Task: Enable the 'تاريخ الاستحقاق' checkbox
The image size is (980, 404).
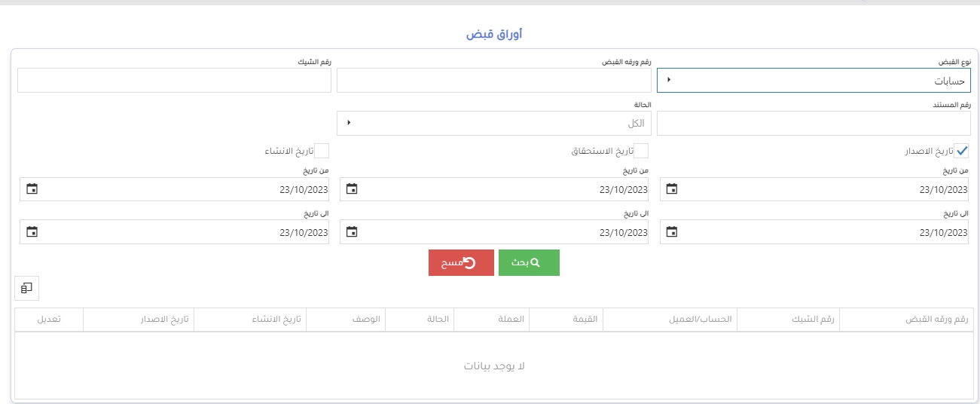Action: coord(641,151)
